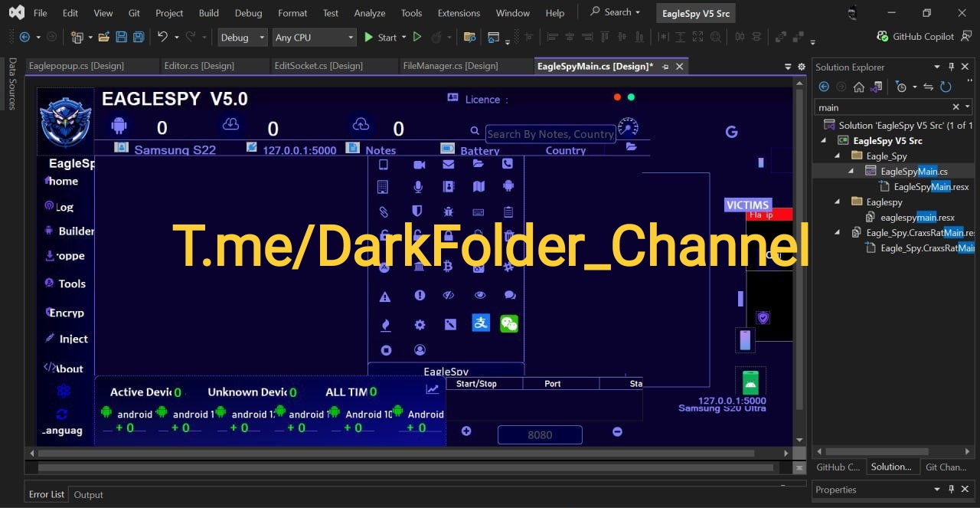Click the Pending Changes Filter clock icon
This screenshot has height=508, width=980.
click(x=900, y=87)
